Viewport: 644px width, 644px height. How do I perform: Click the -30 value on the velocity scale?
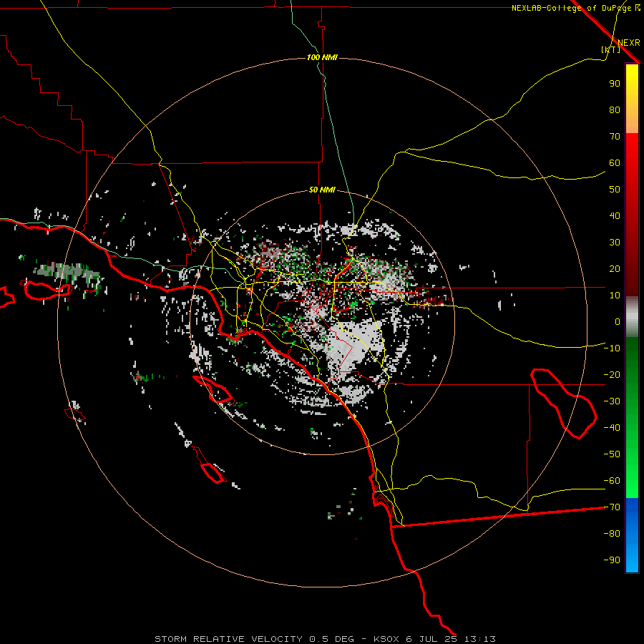click(x=612, y=401)
